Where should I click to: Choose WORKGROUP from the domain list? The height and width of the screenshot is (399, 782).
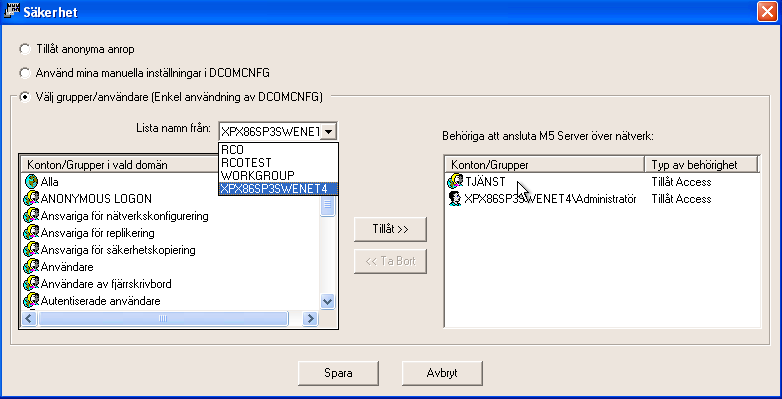(x=278, y=176)
